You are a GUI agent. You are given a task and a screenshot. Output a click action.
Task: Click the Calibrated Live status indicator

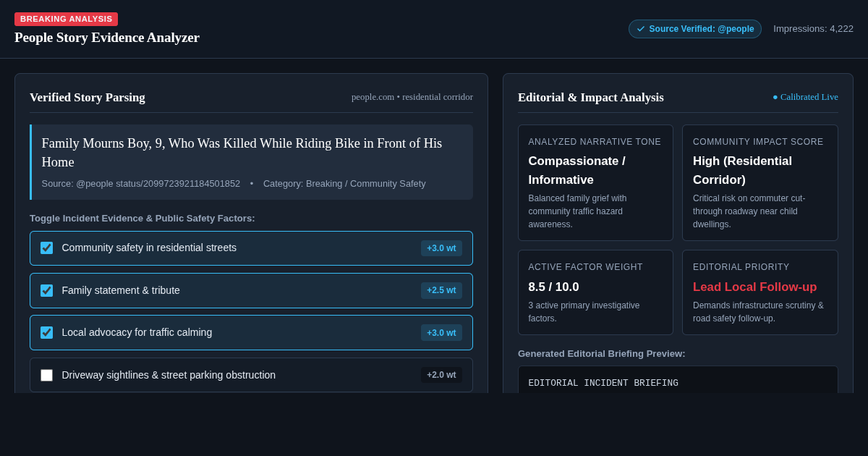(x=805, y=97)
